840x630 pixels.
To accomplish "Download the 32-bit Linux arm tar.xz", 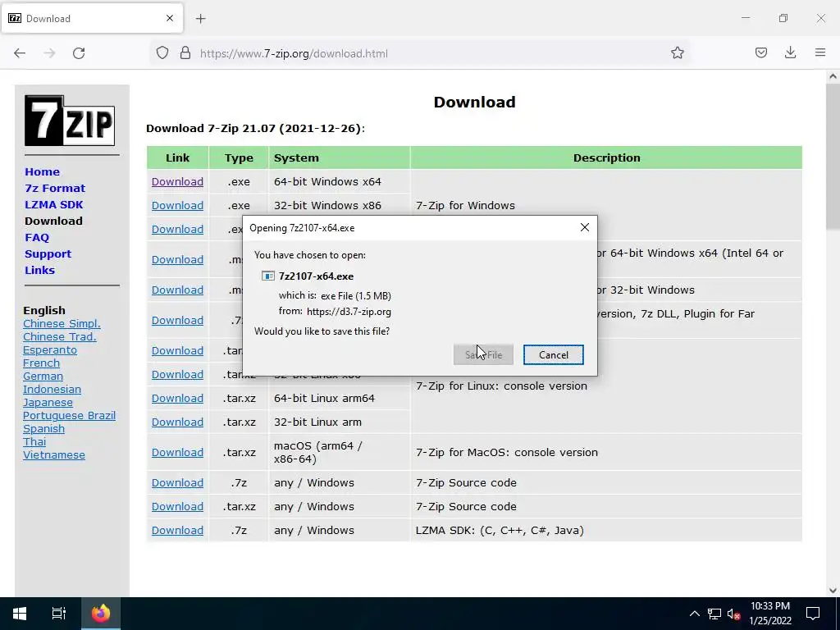I will 177,422.
